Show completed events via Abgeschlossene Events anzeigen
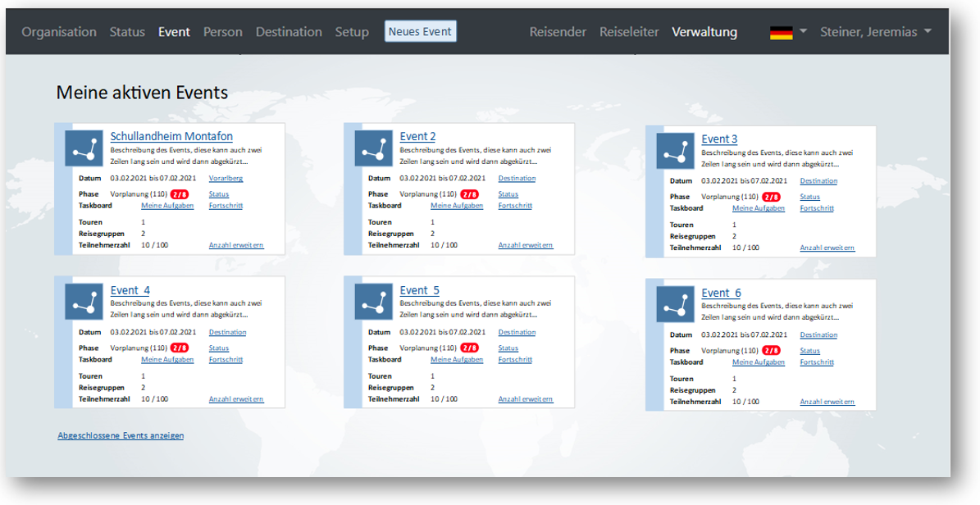 (121, 436)
